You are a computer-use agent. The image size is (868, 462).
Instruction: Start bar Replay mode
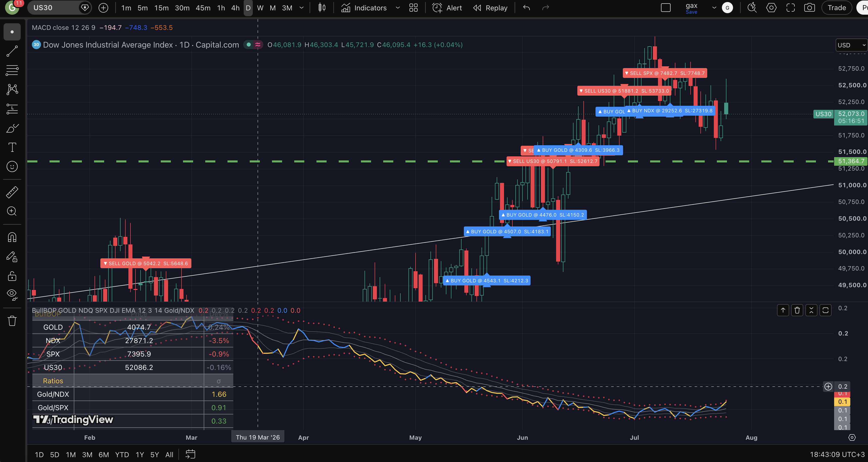(490, 8)
